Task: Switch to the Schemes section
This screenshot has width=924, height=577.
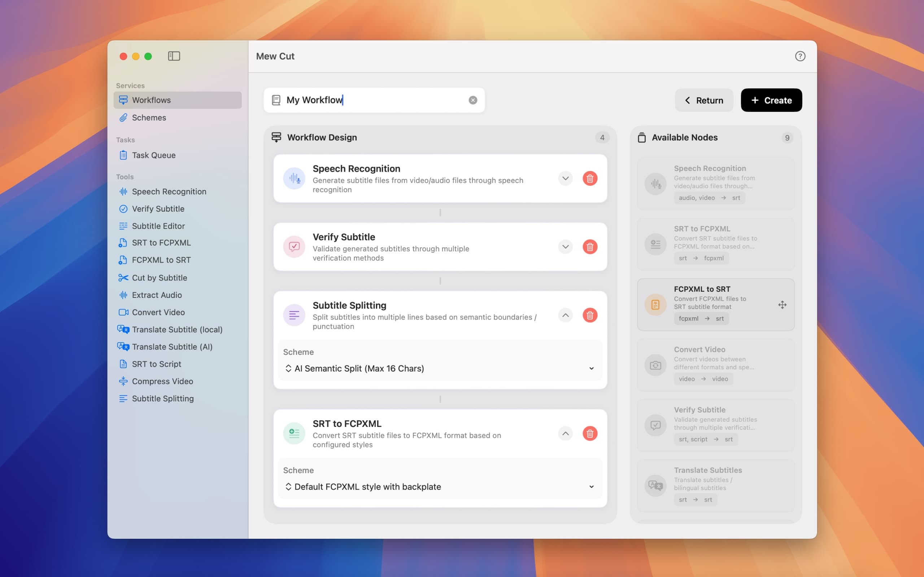Action: tap(149, 118)
